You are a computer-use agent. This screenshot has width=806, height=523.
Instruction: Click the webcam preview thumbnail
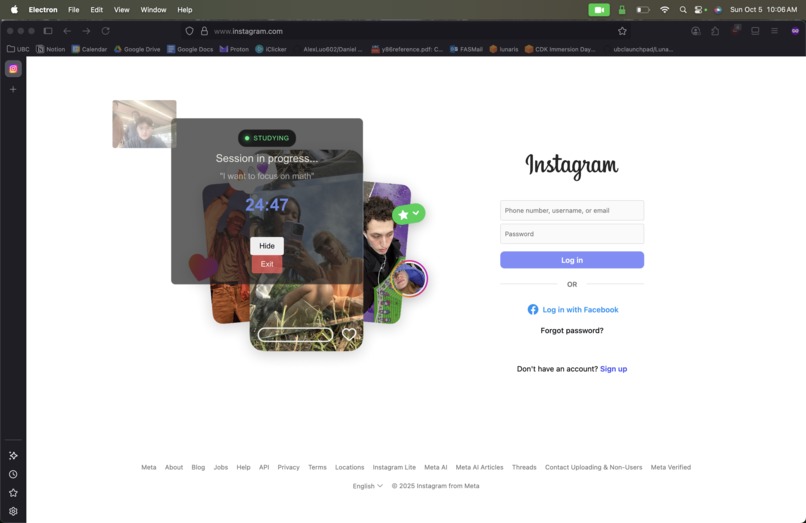click(x=144, y=124)
